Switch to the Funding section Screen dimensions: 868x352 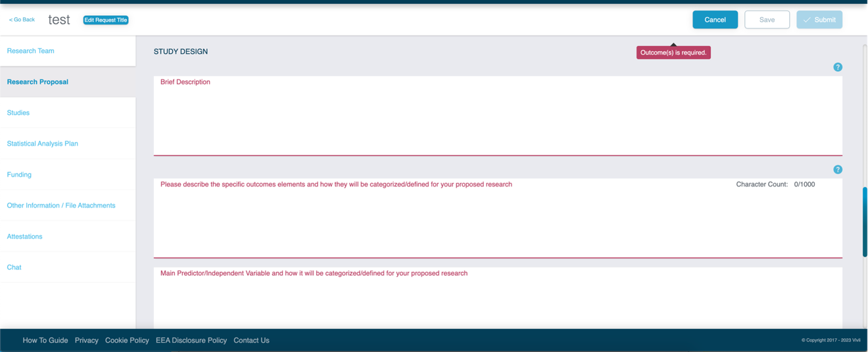click(x=68, y=175)
